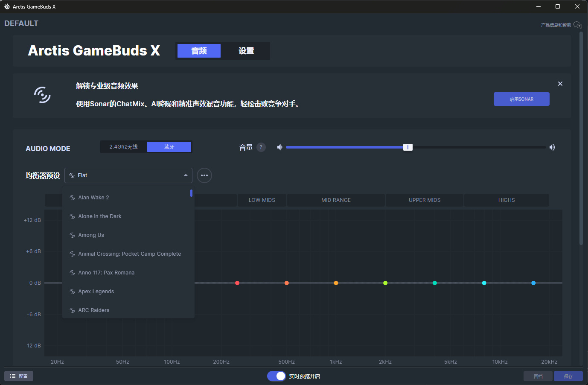Click the loud speaker icon at slider end
Viewport: 588px width, 385px height.
[552, 147]
